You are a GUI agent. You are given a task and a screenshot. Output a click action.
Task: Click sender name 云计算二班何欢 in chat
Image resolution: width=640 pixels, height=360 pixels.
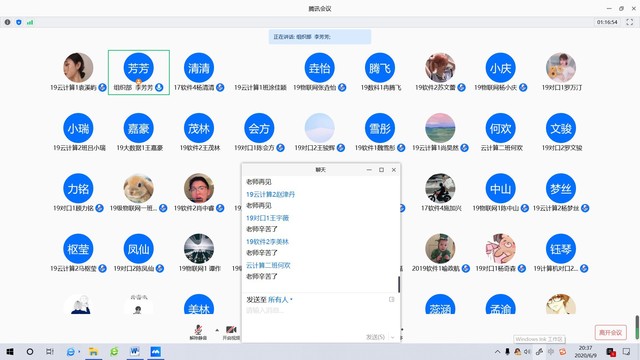(268, 265)
